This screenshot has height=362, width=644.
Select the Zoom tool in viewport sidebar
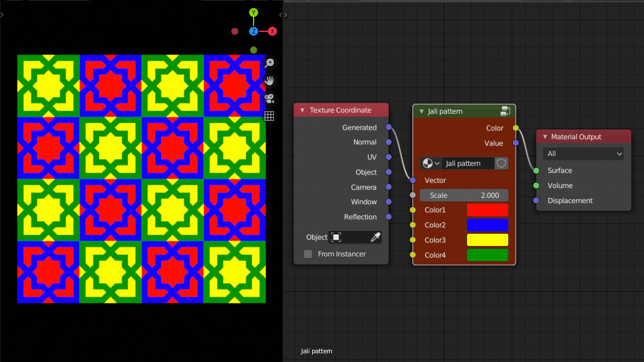(x=269, y=63)
